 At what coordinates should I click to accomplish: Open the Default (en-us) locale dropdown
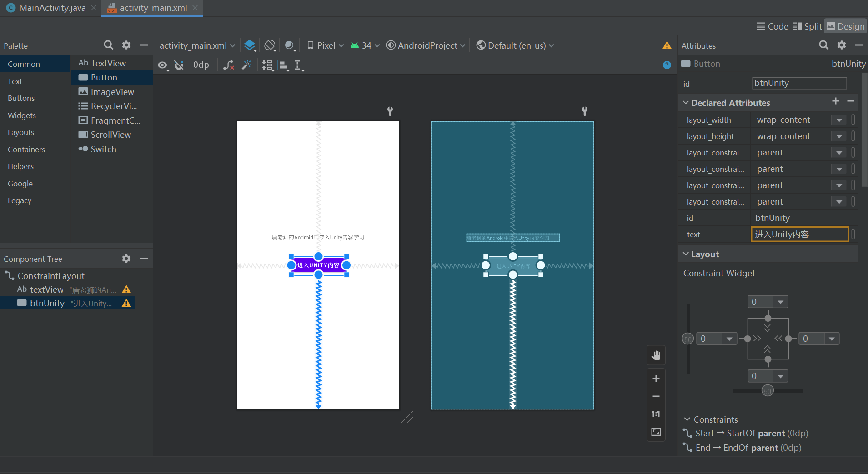[x=515, y=45]
